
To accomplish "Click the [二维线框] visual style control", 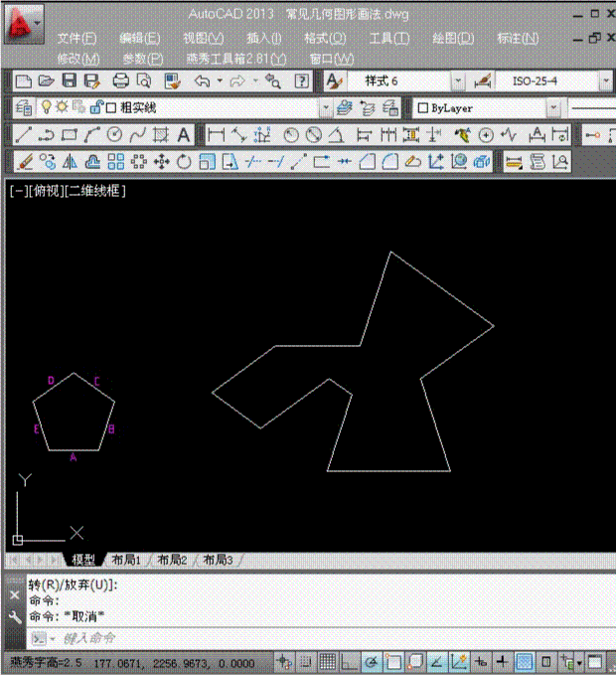I will [x=94, y=191].
